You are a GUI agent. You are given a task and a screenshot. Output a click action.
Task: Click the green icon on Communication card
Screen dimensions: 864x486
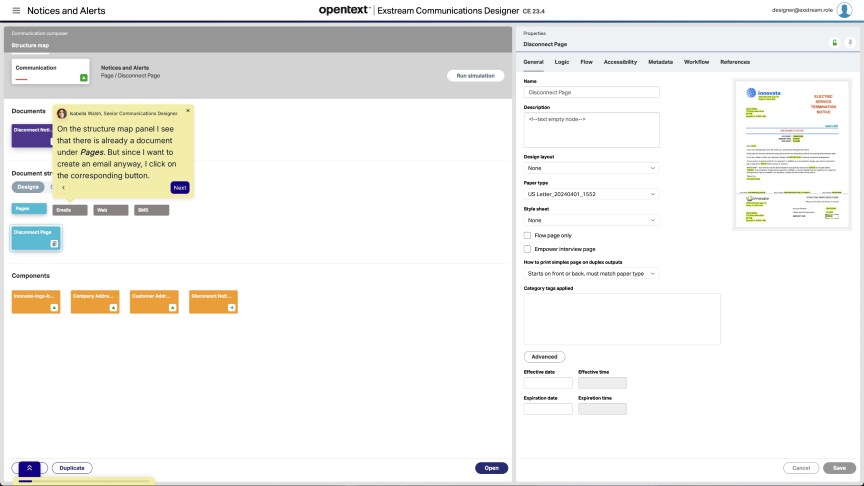coord(84,77)
